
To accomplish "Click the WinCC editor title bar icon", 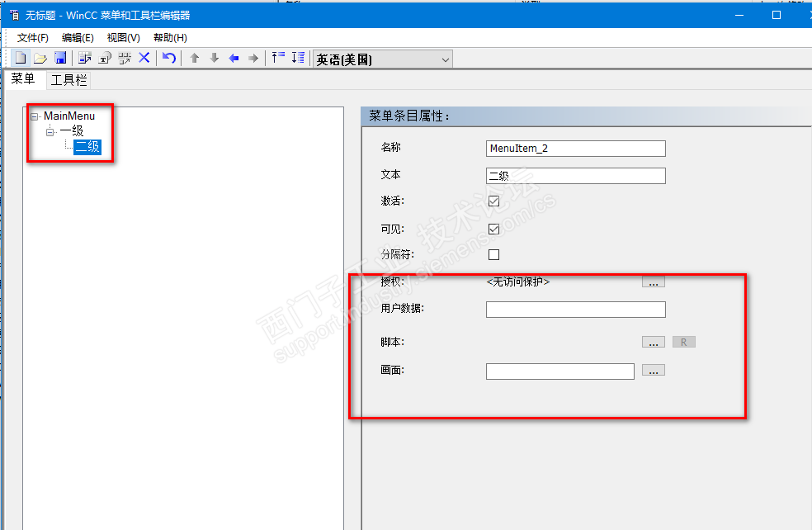I will (15, 15).
